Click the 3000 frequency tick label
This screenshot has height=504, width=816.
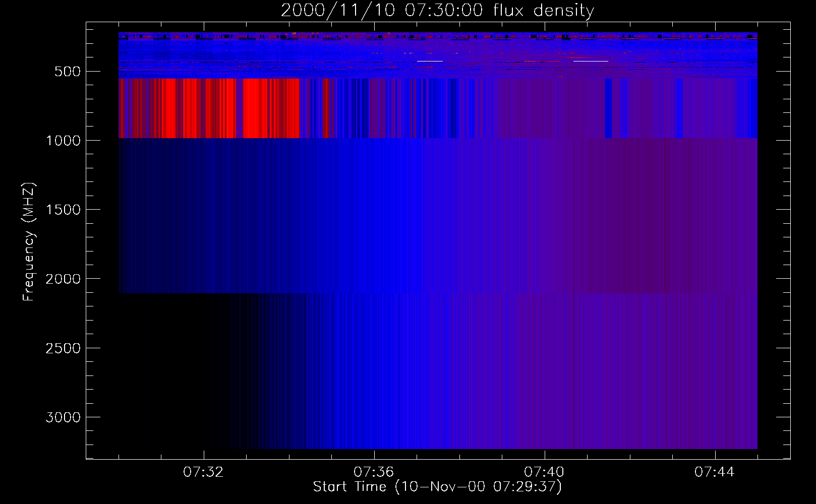(x=63, y=417)
